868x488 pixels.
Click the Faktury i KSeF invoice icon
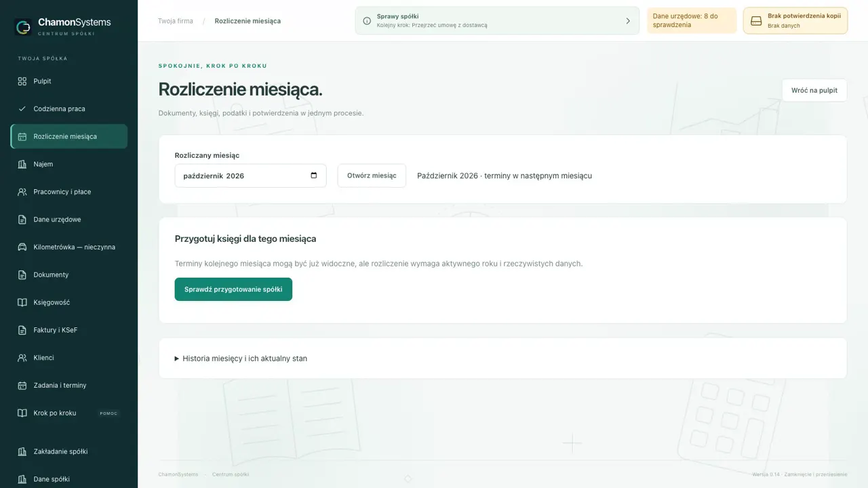coord(22,330)
